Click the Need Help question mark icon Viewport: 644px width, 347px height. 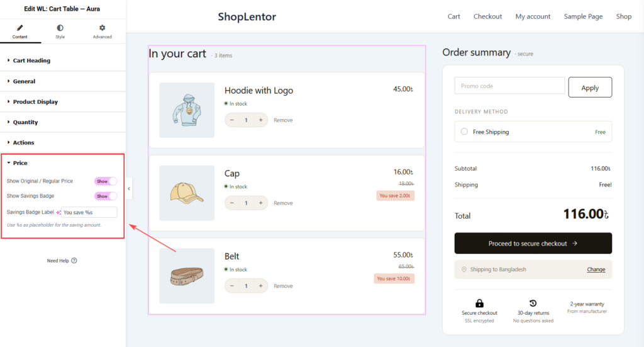[x=74, y=261]
